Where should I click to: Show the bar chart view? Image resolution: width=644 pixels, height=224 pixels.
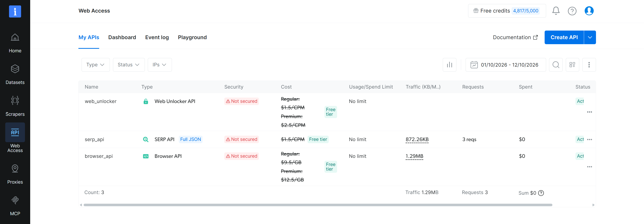coord(449,65)
